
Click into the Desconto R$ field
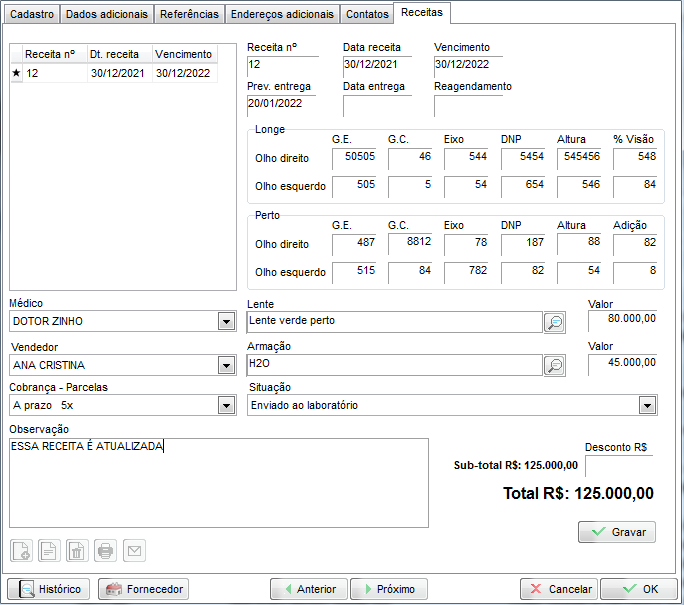[x=618, y=466]
